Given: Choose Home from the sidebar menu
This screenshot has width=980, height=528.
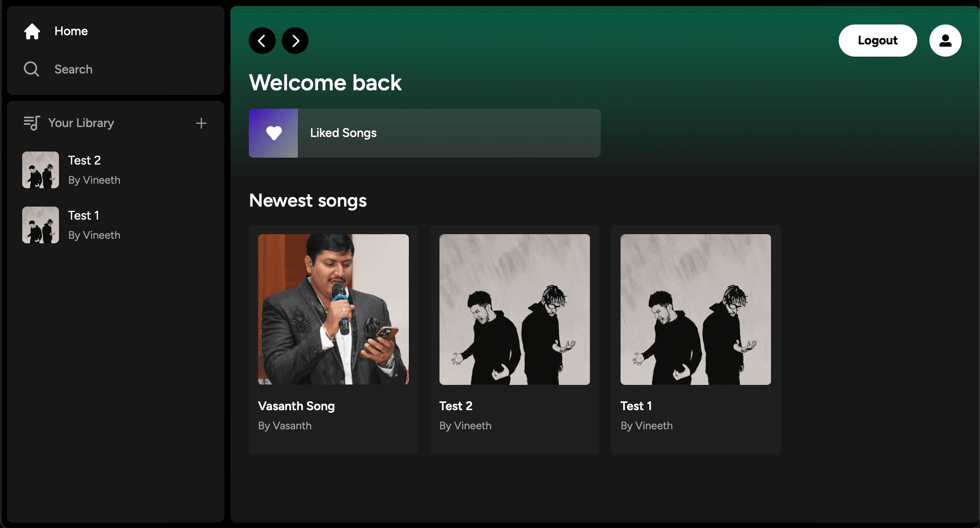Looking at the screenshot, I should 71,31.
